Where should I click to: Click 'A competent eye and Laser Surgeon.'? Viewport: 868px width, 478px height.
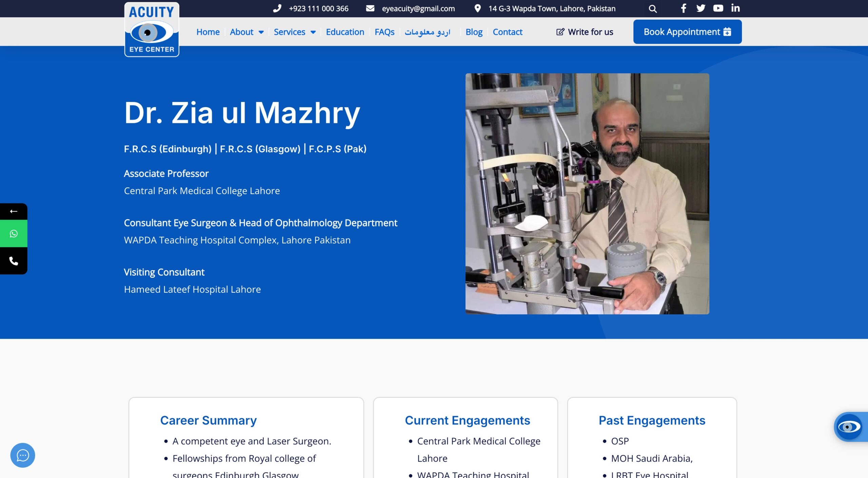252,441
